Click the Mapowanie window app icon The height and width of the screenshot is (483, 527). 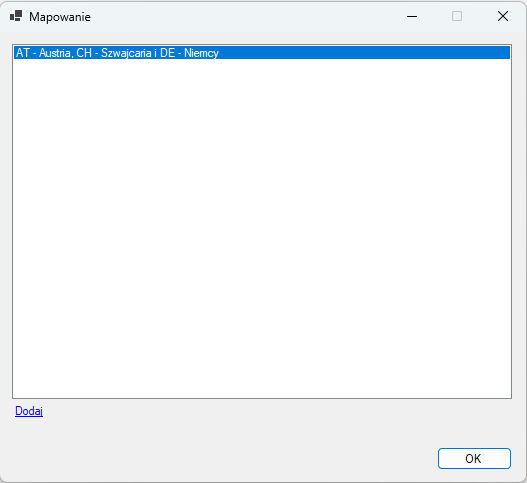(16, 16)
